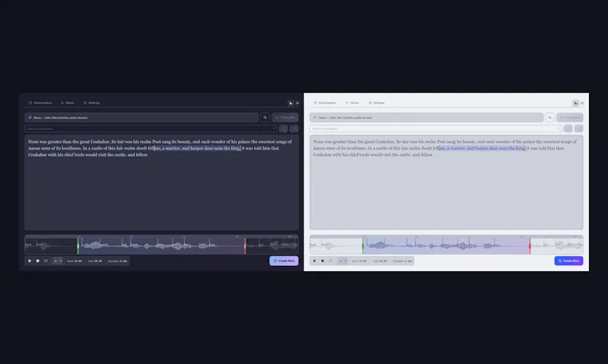Click the Transcribe button in dark panel
Screen dimensions: 608x364
(285, 118)
